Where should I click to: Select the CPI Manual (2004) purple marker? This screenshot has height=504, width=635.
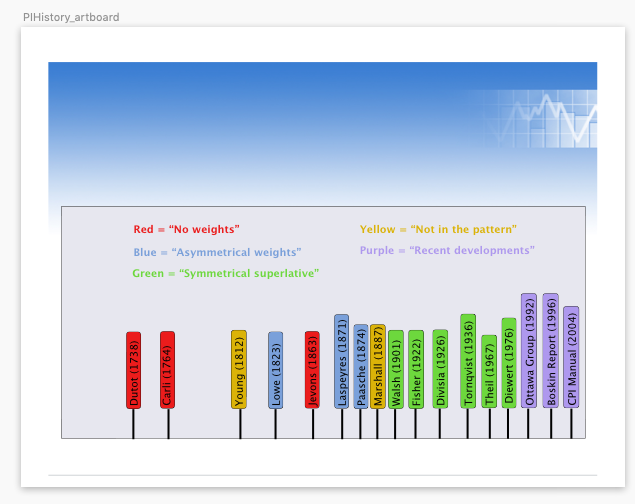(571, 357)
